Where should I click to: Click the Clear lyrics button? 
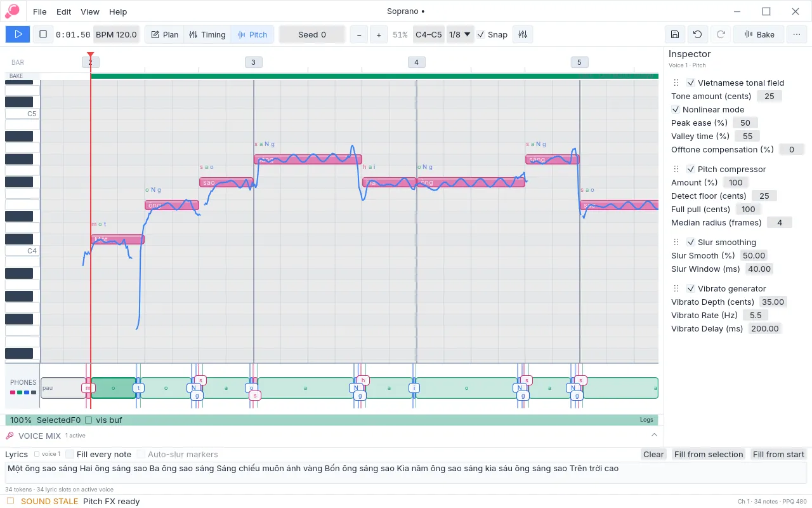(x=653, y=454)
